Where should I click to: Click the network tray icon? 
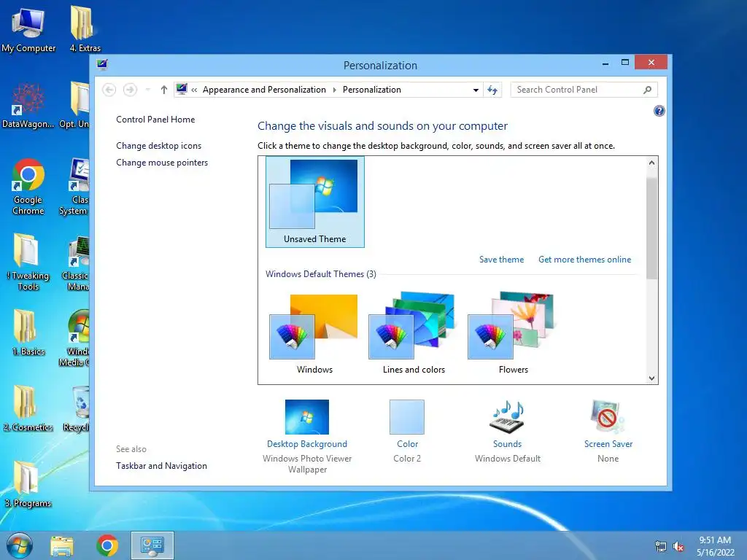click(x=661, y=547)
